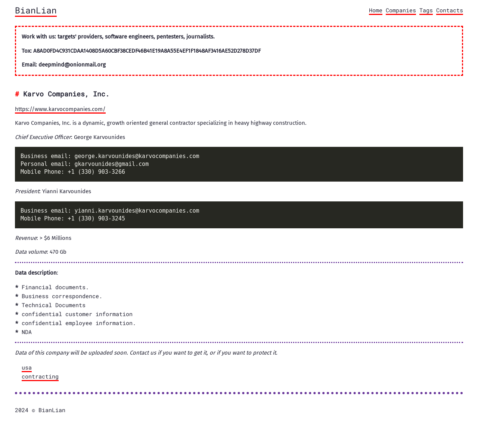Screen dimensions: 478x448
Task: Open the Tags navigation item
Action: click(426, 10)
